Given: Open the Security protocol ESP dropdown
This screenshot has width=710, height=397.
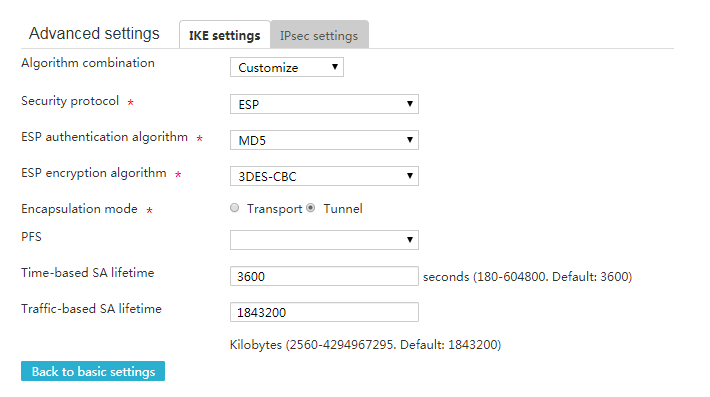Looking at the screenshot, I should click(x=324, y=104).
